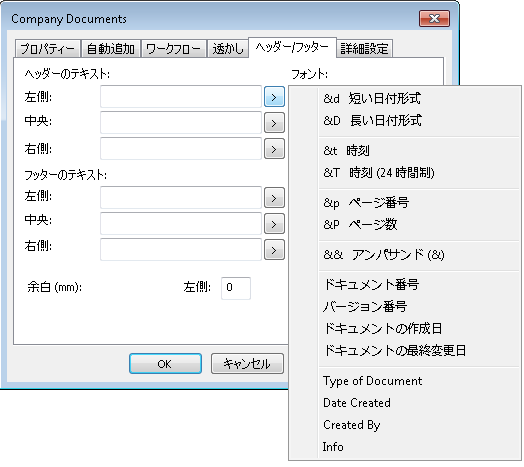Focus the footer 左側 text field
The height and width of the screenshot is (467, 524).
coord(181,198)
